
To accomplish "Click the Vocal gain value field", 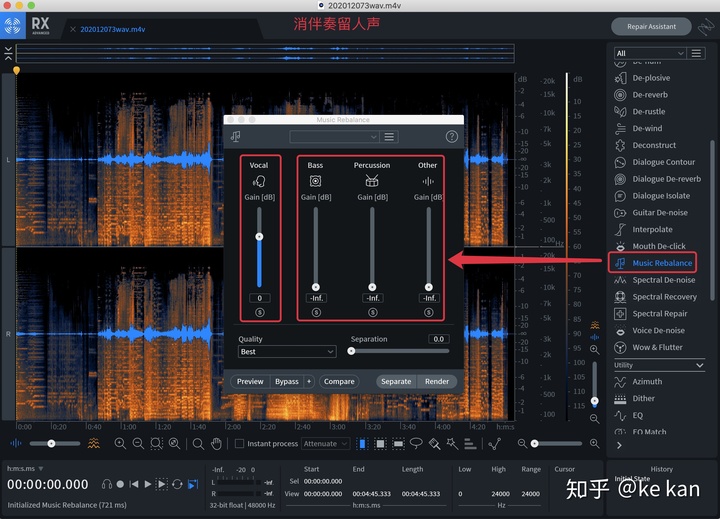I will pos(259,298).
